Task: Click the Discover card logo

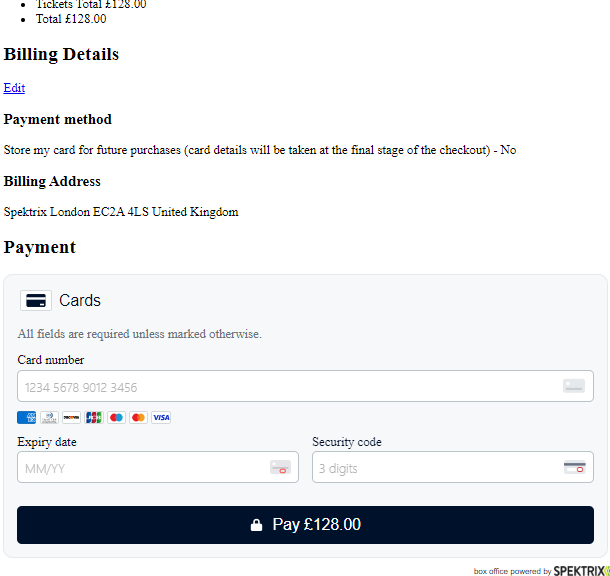Action: pos(72,418)
